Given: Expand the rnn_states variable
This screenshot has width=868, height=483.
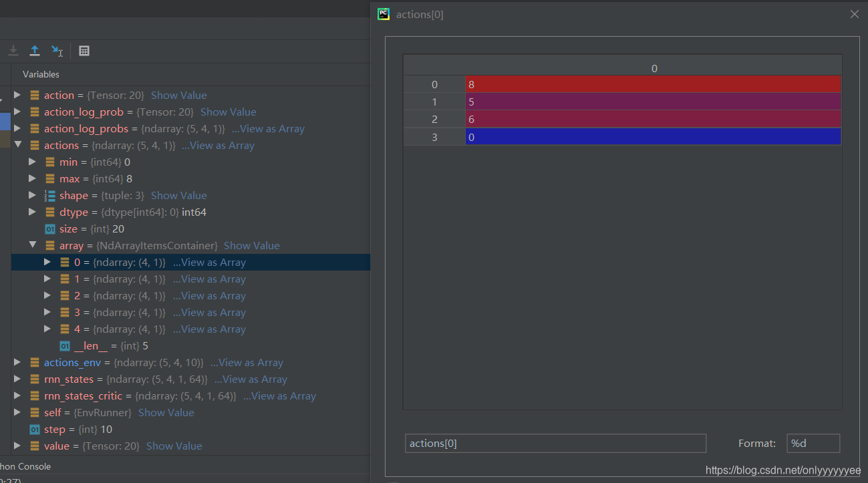Looking at the screenshot, I should click(17, 379).
